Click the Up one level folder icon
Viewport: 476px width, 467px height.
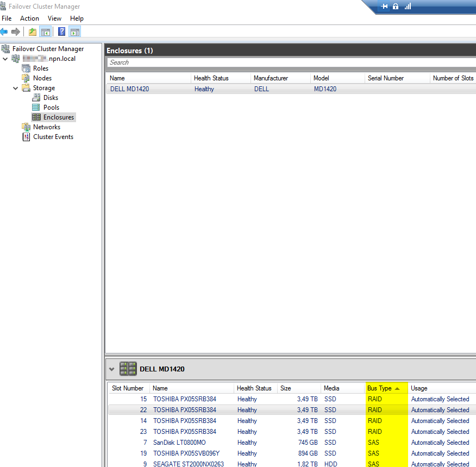pos(33,32)
